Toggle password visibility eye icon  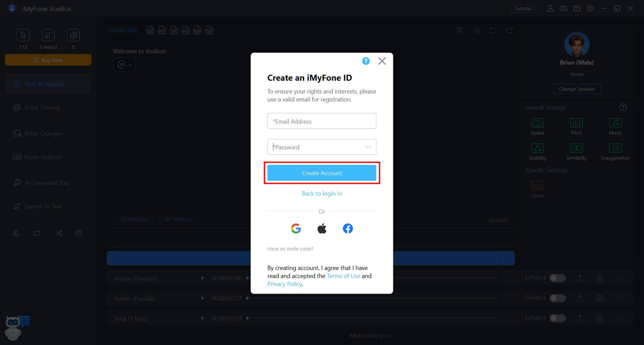coord(368,147)
